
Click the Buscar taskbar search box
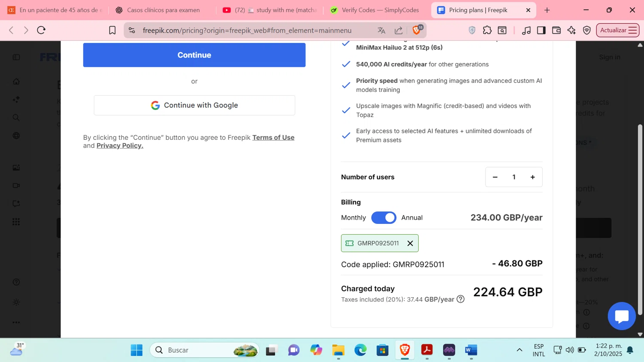pos(204,350)
